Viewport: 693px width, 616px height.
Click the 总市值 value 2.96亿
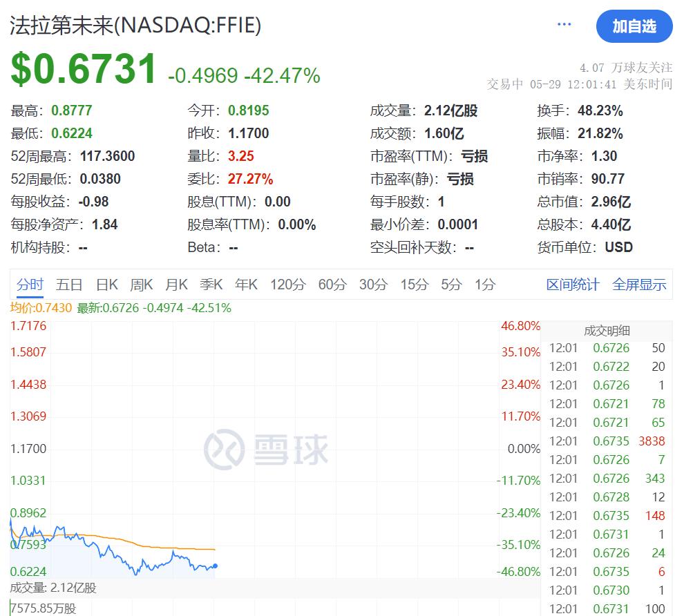click(x=611, y=202)
